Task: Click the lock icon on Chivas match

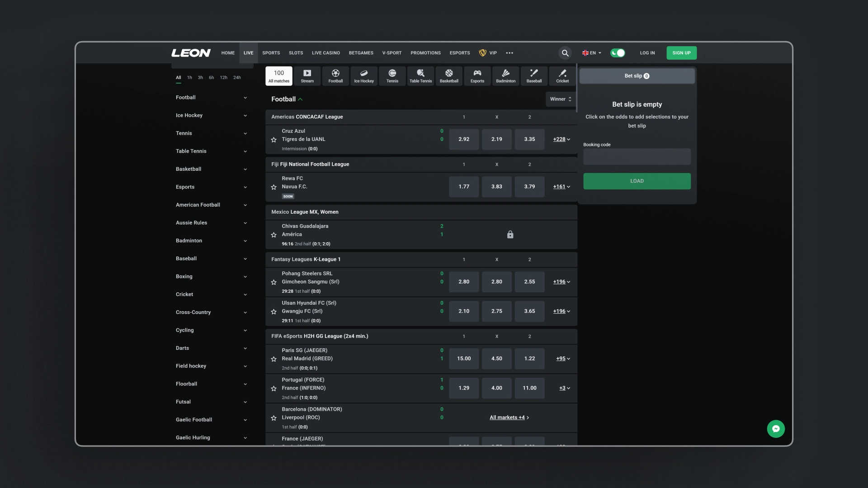Action: [510, 235]
